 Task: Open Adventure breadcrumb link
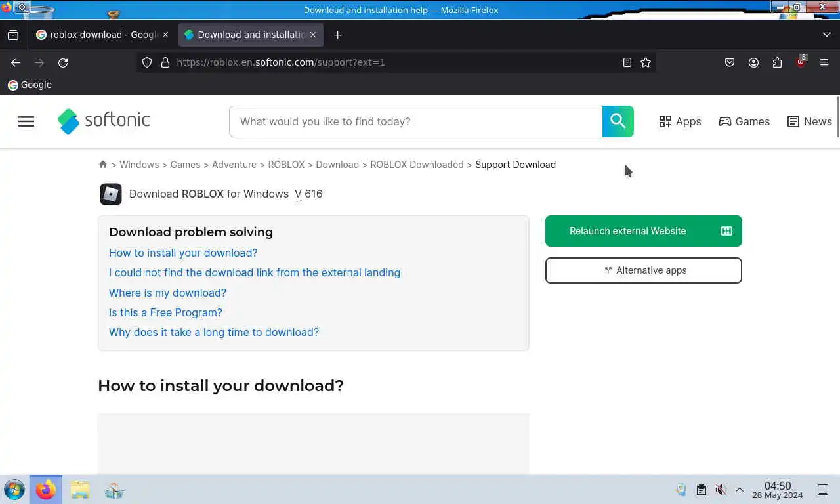(234, 165)
